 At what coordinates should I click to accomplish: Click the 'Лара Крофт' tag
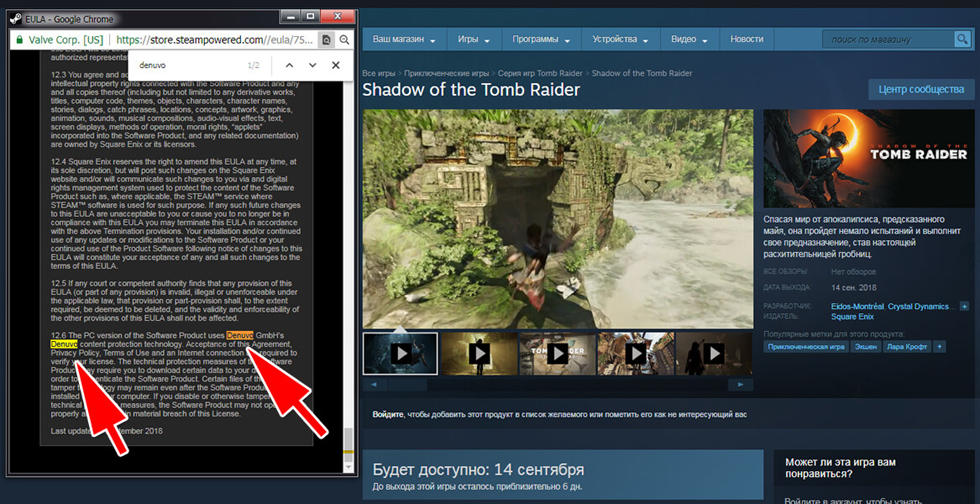(906, 346)
